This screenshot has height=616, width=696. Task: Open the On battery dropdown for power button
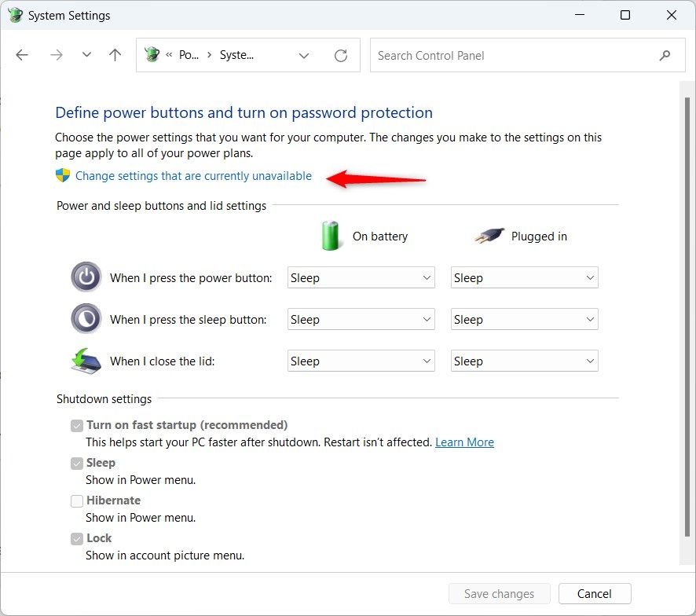click(361, 277)
